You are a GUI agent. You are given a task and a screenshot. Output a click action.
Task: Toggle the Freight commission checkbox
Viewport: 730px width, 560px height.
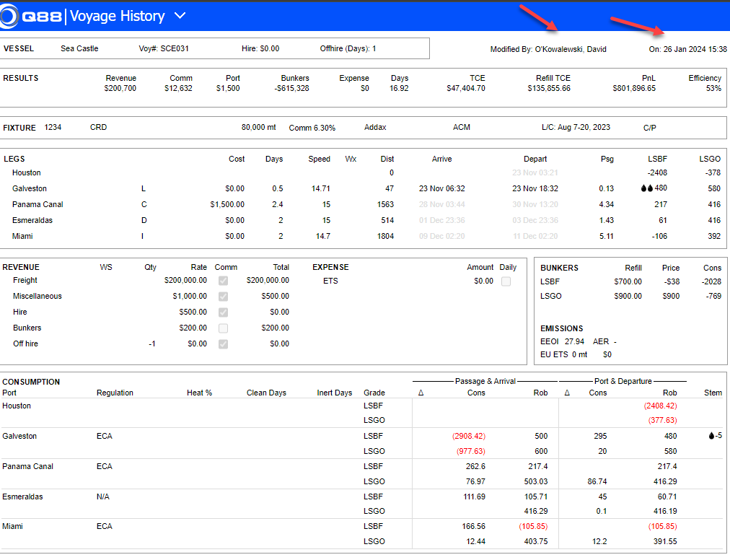click(x=224, y=281)
